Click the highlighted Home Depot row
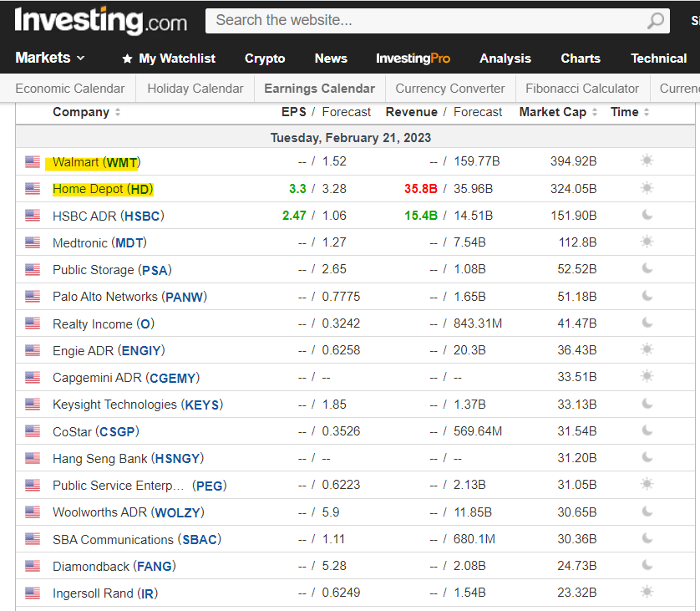The width and height of the screenshot is (700, 611). [102, 188]
